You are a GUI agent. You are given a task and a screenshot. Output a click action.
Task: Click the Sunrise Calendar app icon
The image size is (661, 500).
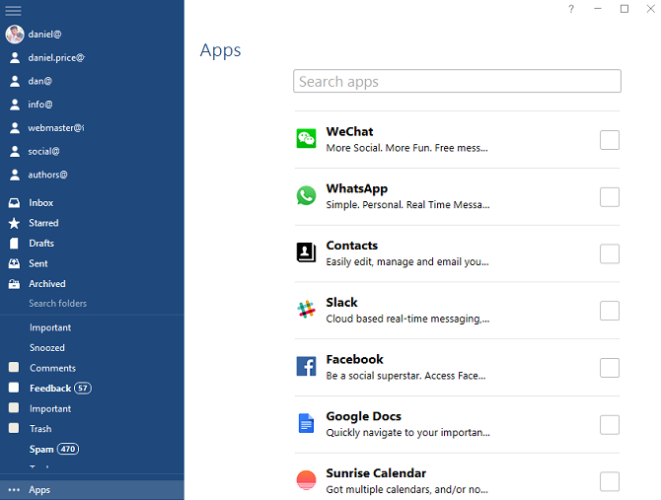(306, 480)
